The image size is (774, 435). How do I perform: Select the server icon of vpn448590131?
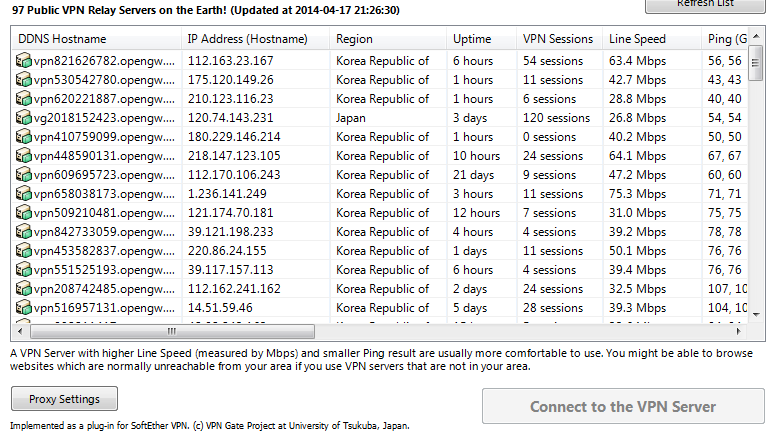pos(24,156)
